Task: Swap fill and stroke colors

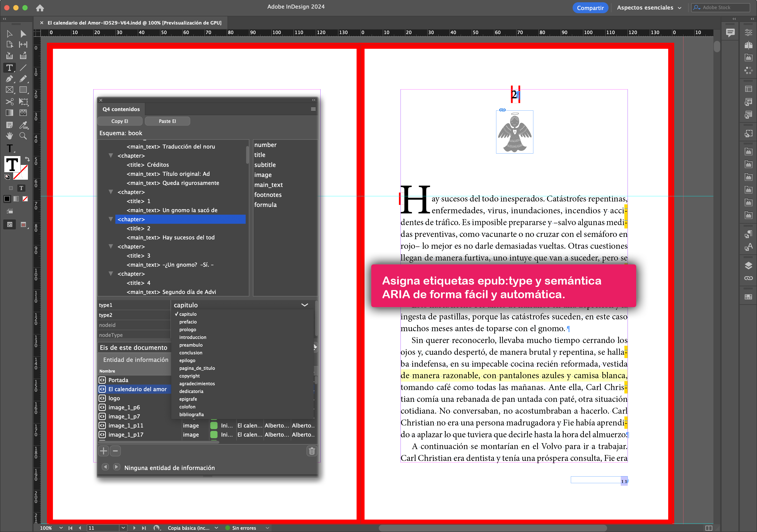Action: [27, 159]
